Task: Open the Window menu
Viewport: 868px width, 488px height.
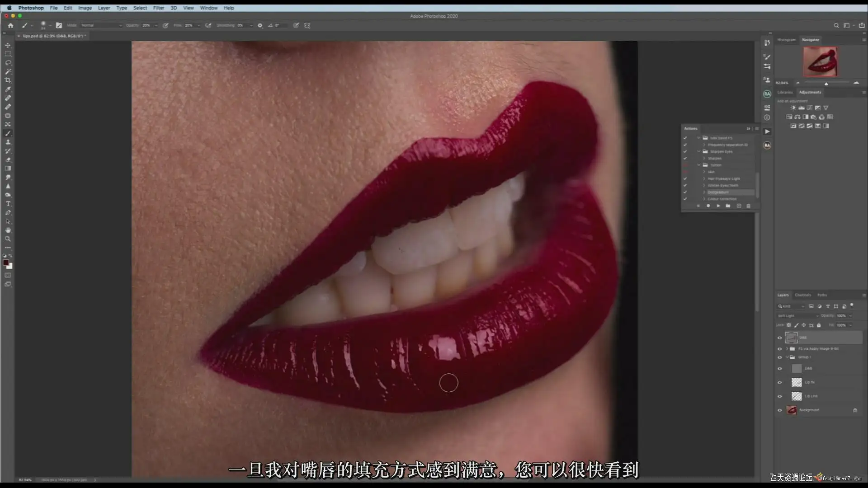Action: click(208, 8)
